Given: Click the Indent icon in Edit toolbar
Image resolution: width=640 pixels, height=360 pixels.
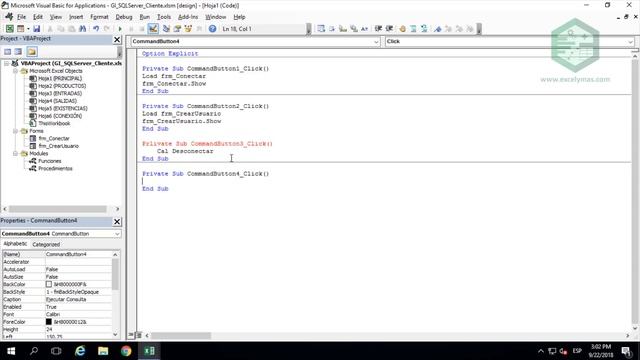Looking at the screenshot, I should coord(378,29).
